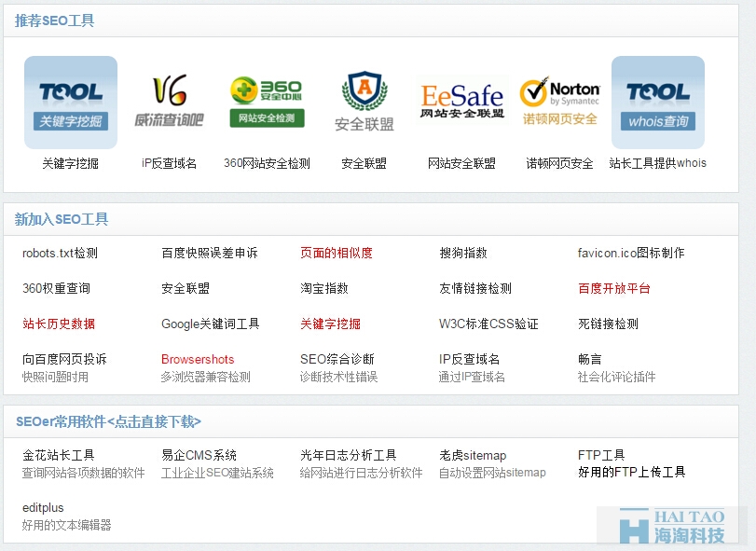
Task: Open the 360安全中心 网站安全检测 logo
Action: [x=268, y=102]
